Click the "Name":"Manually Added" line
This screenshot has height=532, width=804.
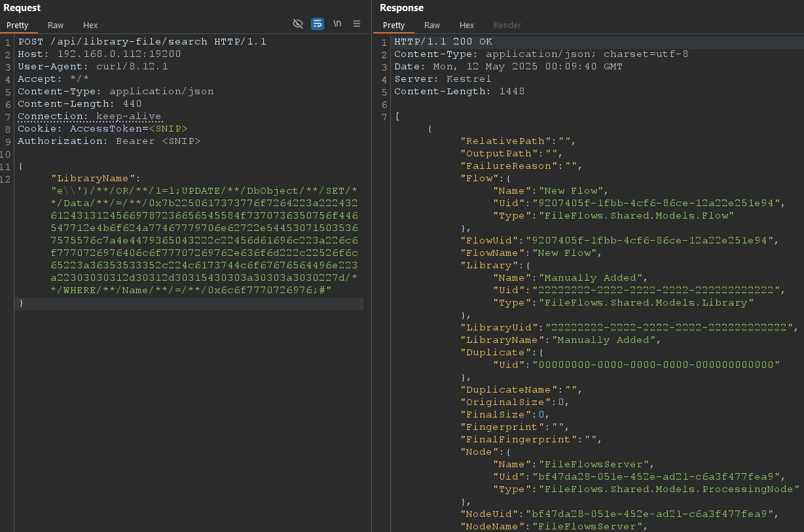(x=572, y=277)
